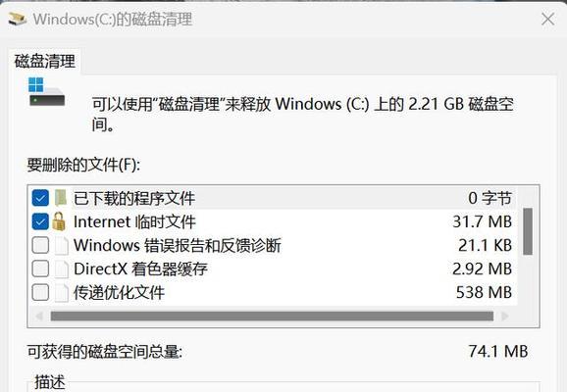Viewport: 567px width, 392px height.
Task: Select the folder icon beside 已下载的程序文件
Action: [61, 198]
